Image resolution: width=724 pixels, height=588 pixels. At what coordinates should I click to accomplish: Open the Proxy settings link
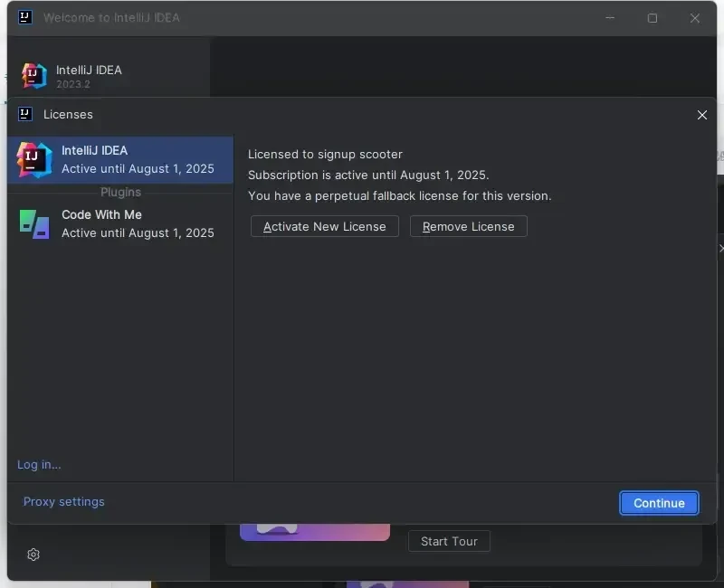coord(63,502)
